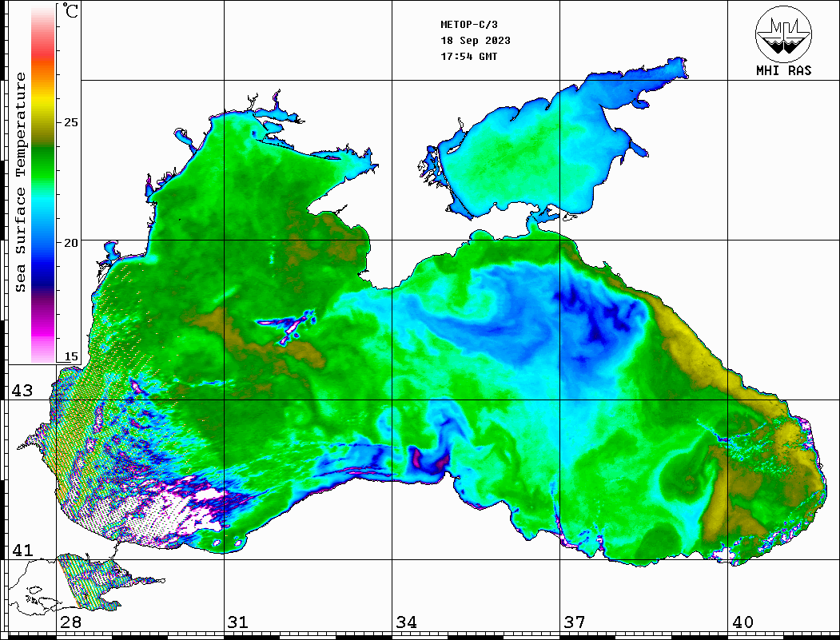Click latitude label '41'

(x=22, y=551)
